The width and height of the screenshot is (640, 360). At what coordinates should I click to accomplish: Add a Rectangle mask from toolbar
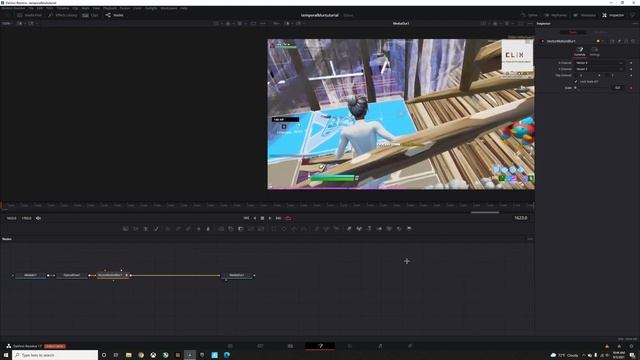[274, 229]
